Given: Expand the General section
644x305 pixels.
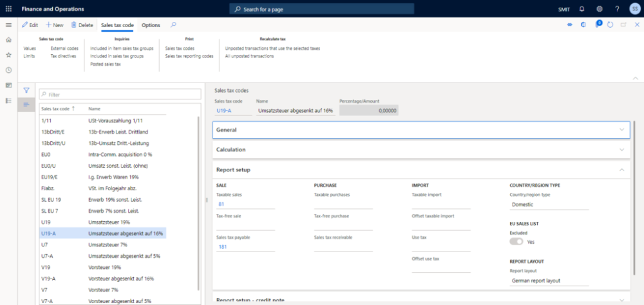Looking at the screenshot, I should pos(420,130).
